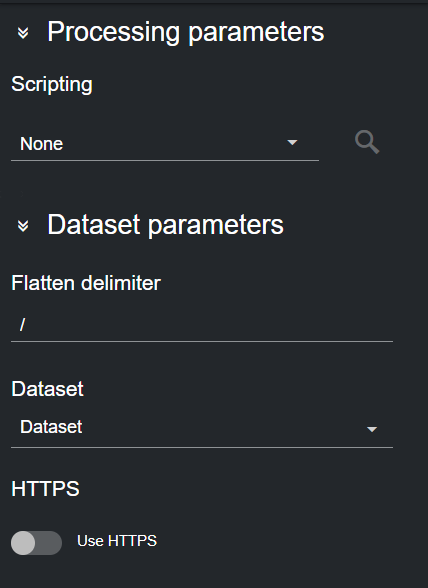Click the Use HTTPS label text
Viewport: 428px width, 588px height.
(x=117, y=541)
